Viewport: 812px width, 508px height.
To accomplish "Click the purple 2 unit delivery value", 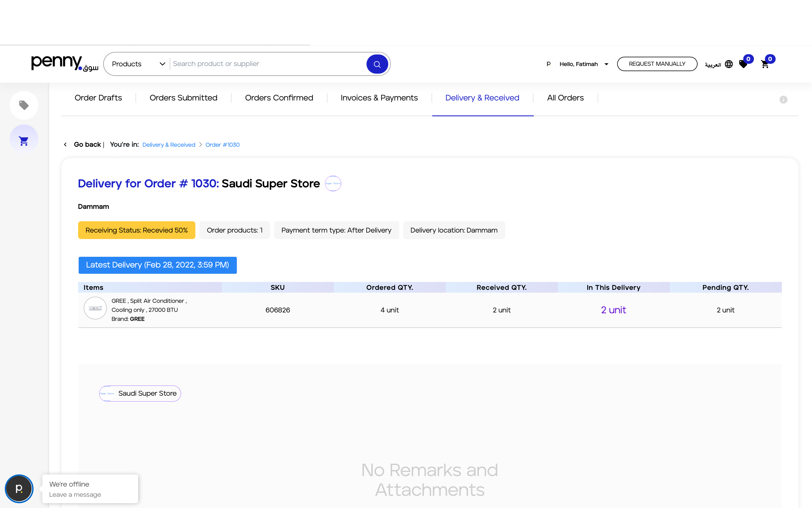I will pyautogui.click(x=613, y=310).
